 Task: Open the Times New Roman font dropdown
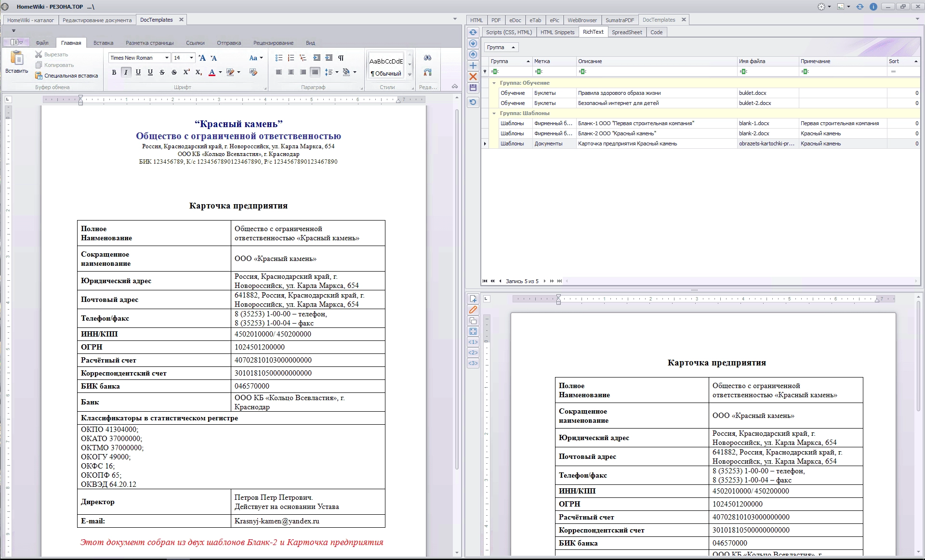167,58
